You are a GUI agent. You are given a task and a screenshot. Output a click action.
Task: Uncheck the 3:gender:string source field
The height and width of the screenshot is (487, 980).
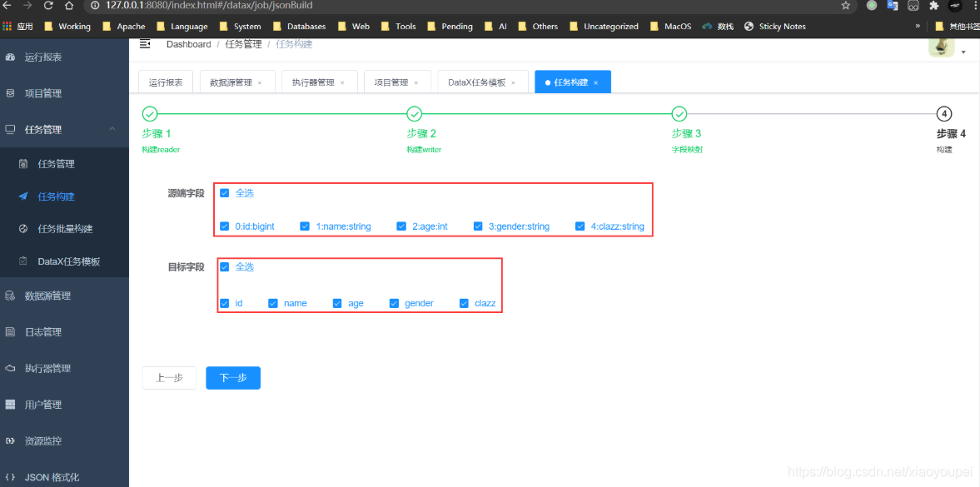[x=478, y=226]
